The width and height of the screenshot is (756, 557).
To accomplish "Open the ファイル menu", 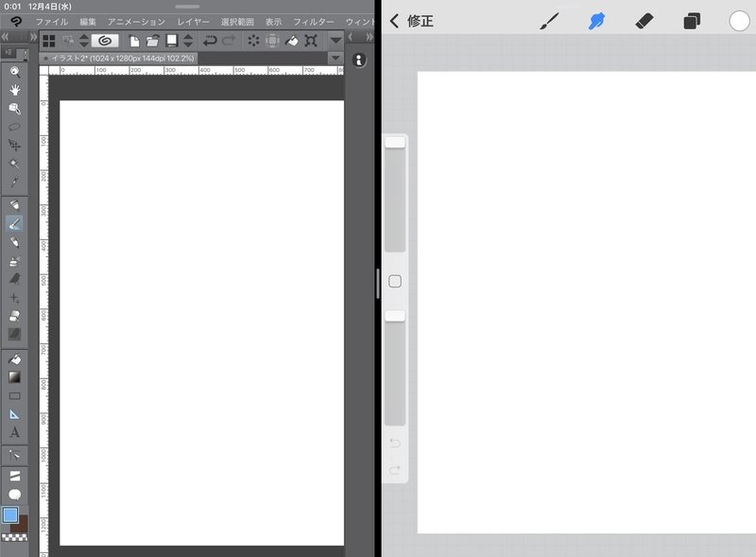I will [x=52, y=22].
